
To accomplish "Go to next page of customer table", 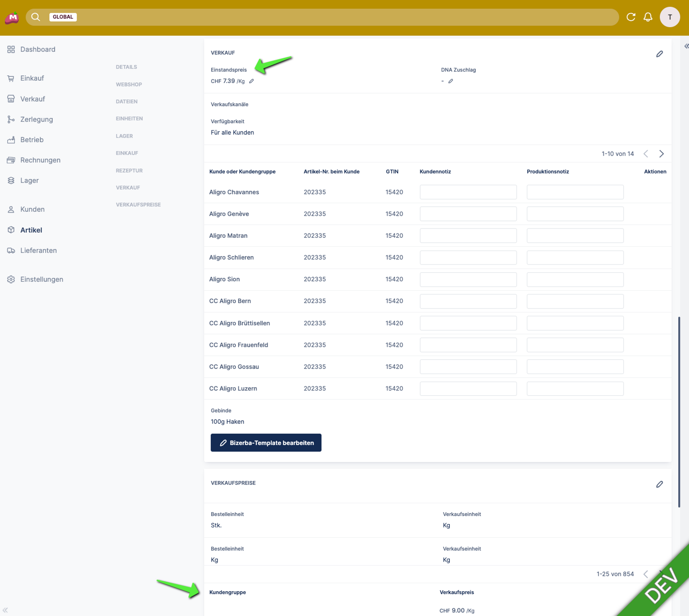I will [x=661, y=154].
